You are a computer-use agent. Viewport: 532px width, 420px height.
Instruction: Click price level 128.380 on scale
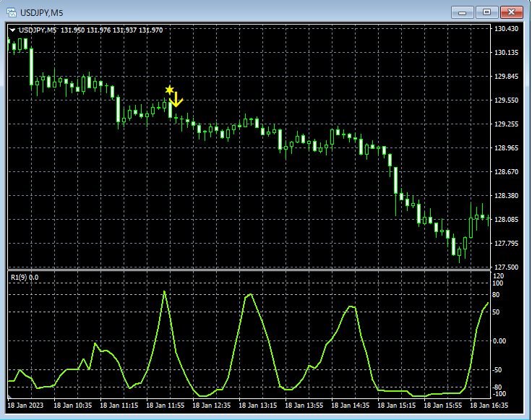coord(506,196)
